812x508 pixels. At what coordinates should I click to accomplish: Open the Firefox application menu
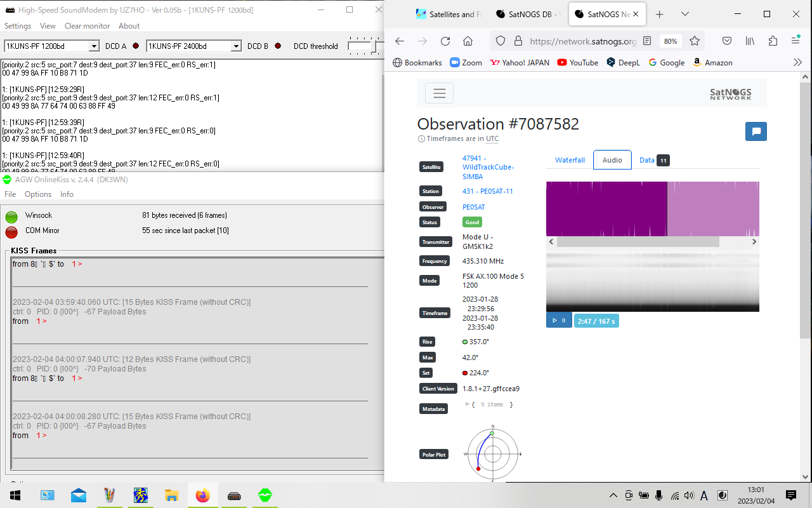pyautogui.click(x=796, y=41)
